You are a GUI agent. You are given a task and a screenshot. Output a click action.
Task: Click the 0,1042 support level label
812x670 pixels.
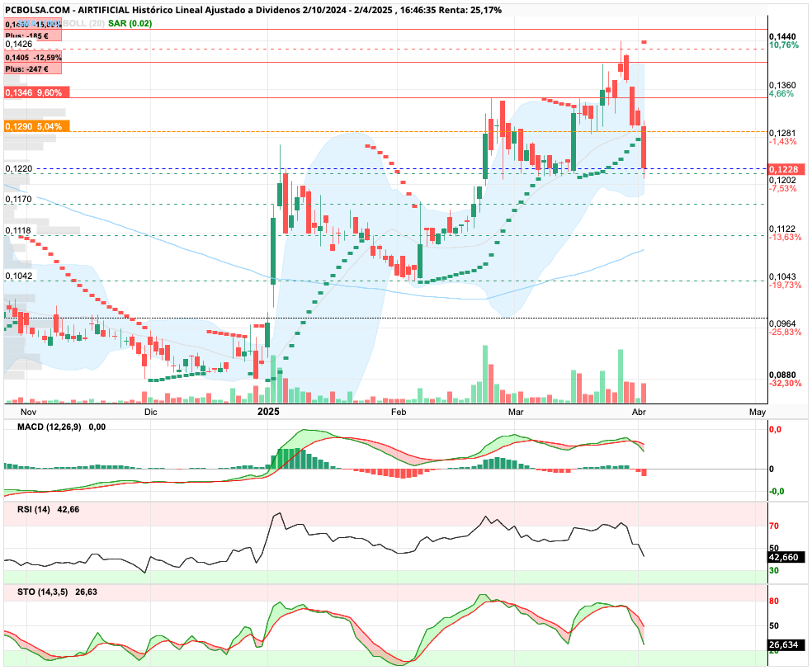[19, 276]
